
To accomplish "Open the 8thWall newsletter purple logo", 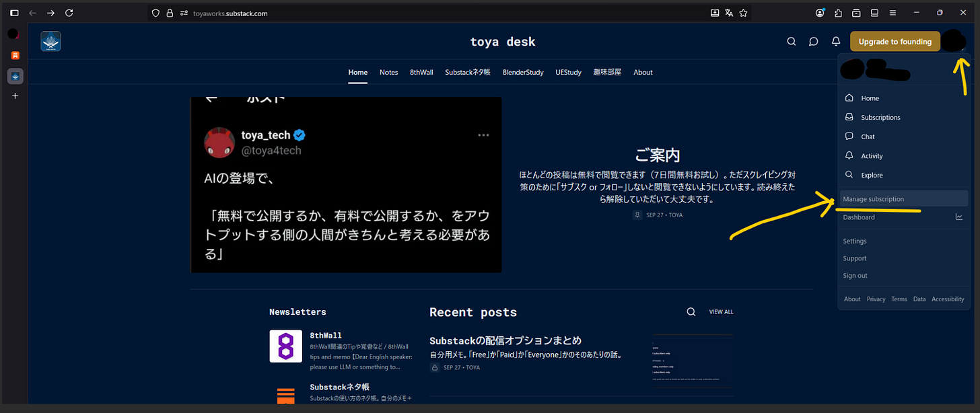I will [285, 346].
